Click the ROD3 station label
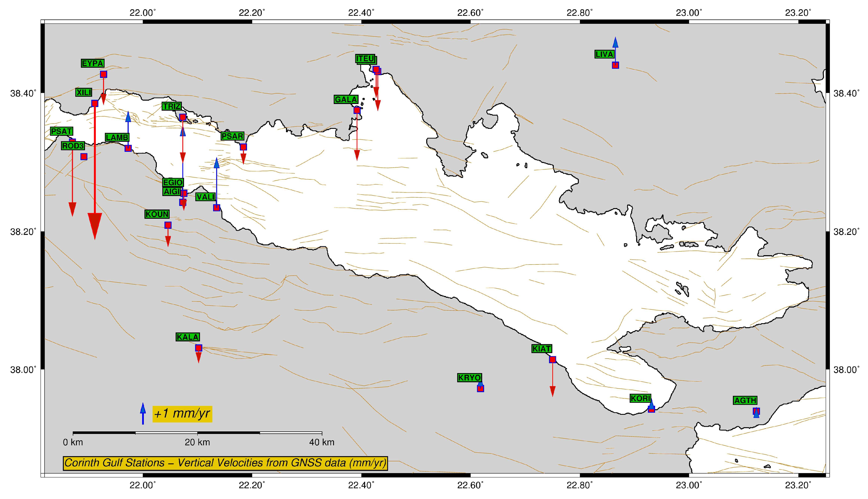 click(x=73, y=146)
